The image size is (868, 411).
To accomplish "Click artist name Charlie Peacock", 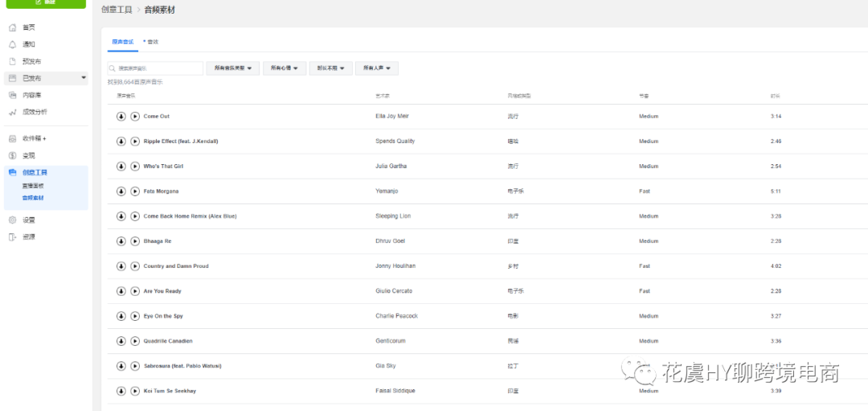I will [396, 316].
